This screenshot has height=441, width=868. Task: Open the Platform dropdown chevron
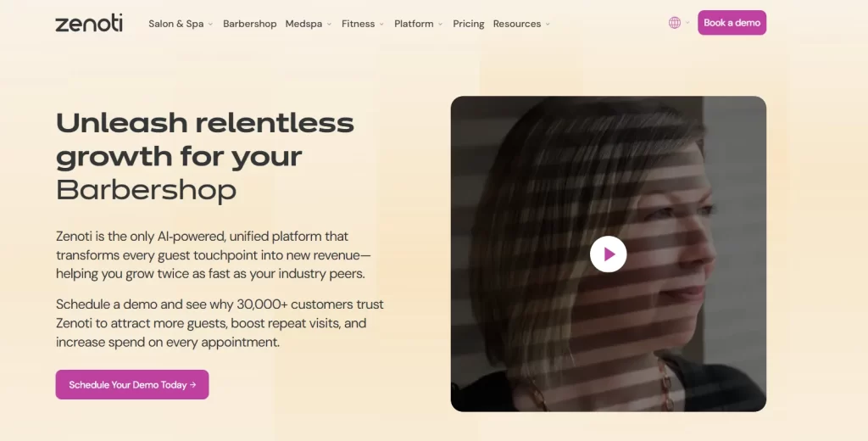tap(441, 25)
